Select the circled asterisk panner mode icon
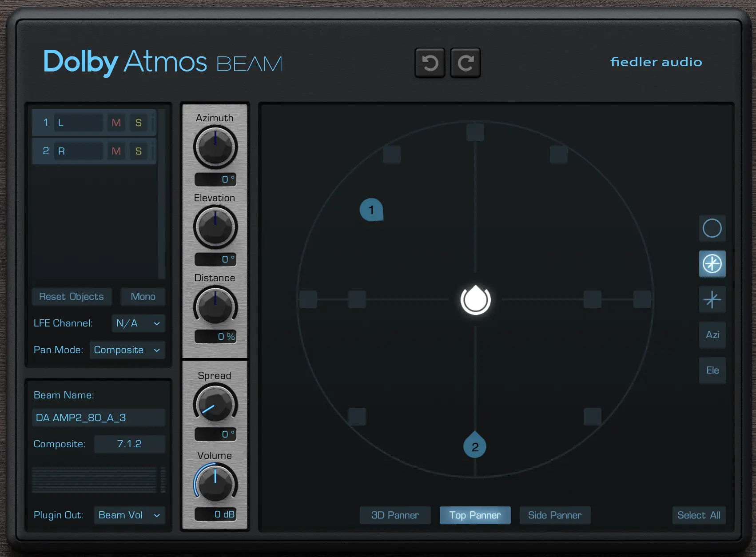Screen dimensions: 756x557 [x=712, y=264]
